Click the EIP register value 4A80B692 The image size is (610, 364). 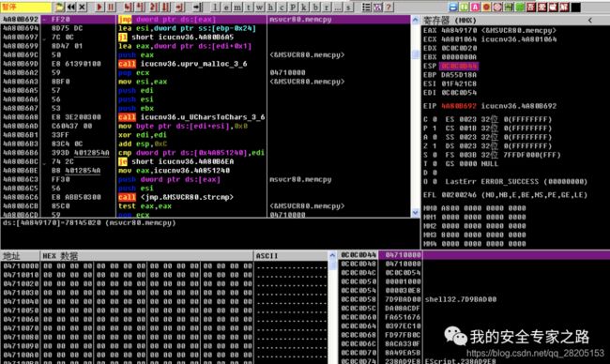(459, 106)
